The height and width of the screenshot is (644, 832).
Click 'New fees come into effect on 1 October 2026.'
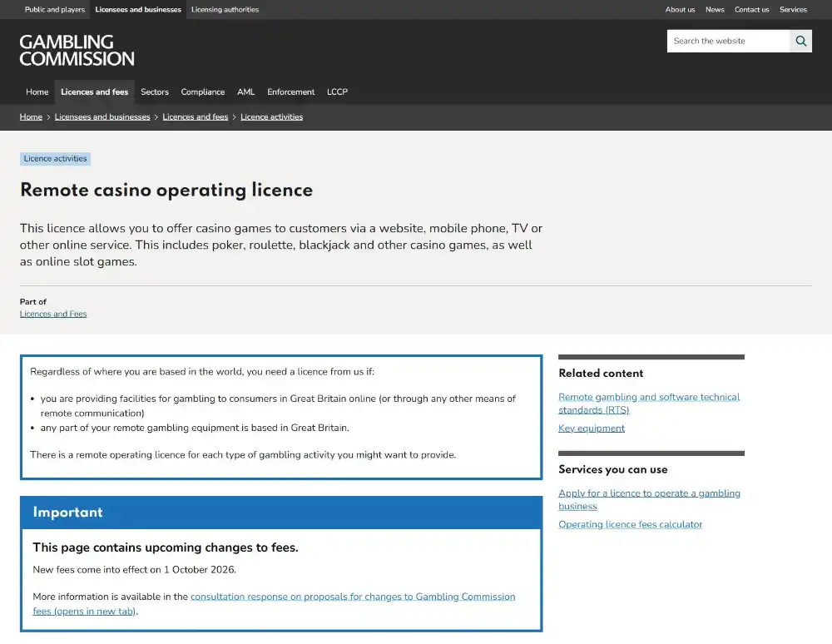(x=134, y=570)
